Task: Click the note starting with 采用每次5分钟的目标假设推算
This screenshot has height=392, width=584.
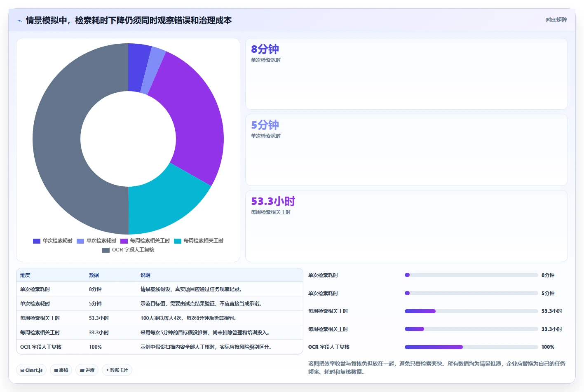Action: coord(206,333)
